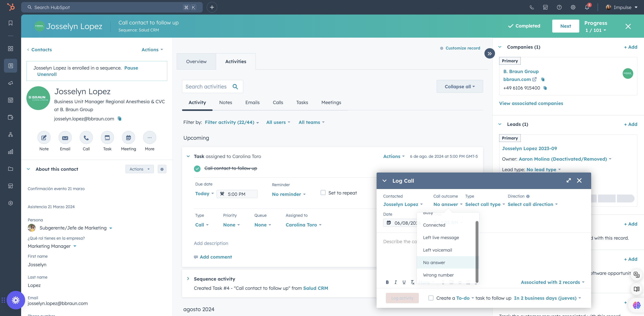Apply underline formatting in Log Call editor
The image size is (644, 316).
(x=404, y=282)
